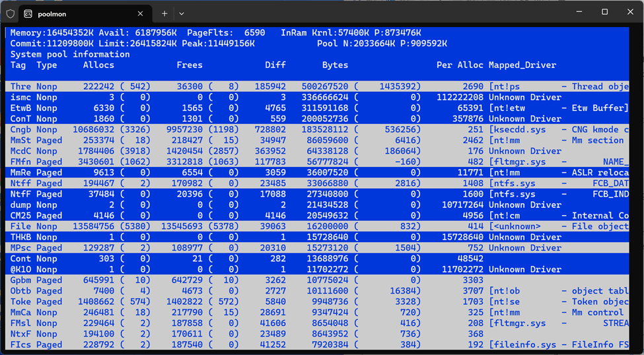Viewport: 644px width, 355px height.
Task: Click the FIcs tag row
Action: [x=317, y=344]
